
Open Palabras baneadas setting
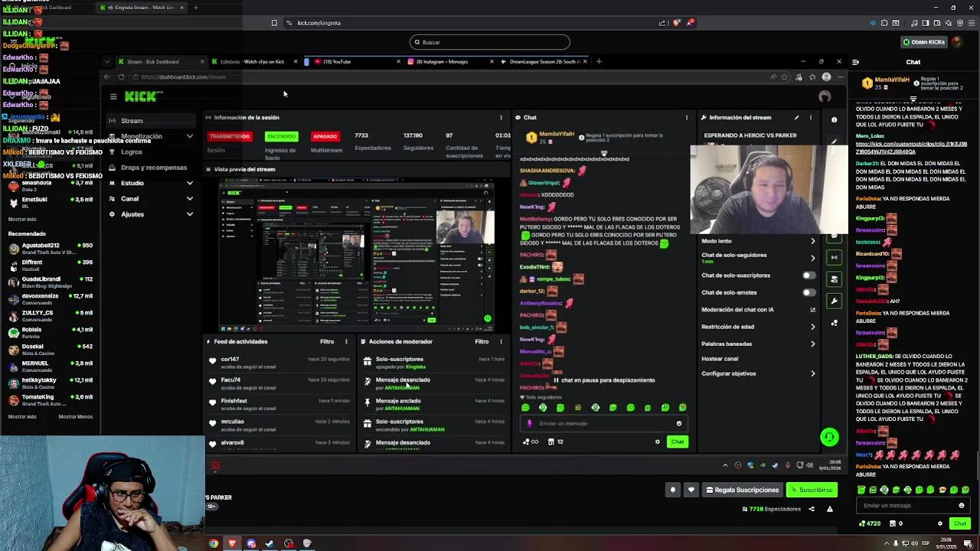(758, 344)
